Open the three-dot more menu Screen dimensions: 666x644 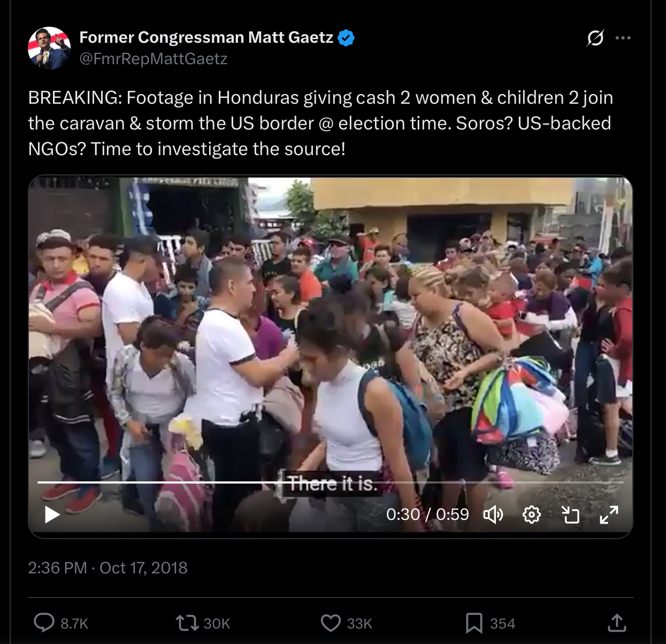coord(623,38)
